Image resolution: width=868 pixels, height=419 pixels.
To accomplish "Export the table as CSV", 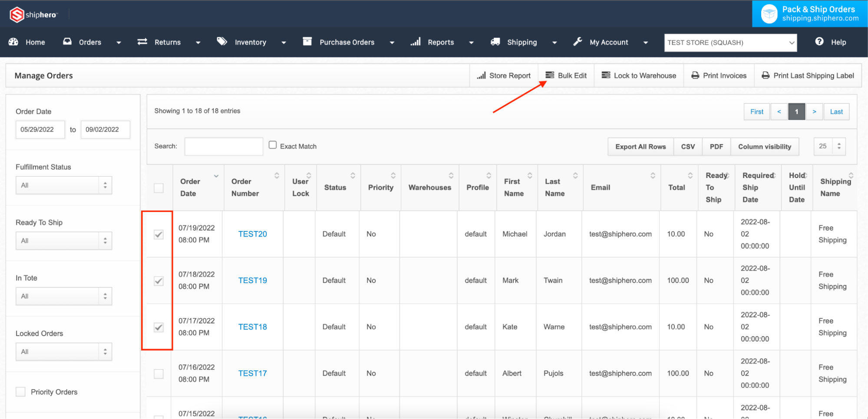I will tap(688, 147).
